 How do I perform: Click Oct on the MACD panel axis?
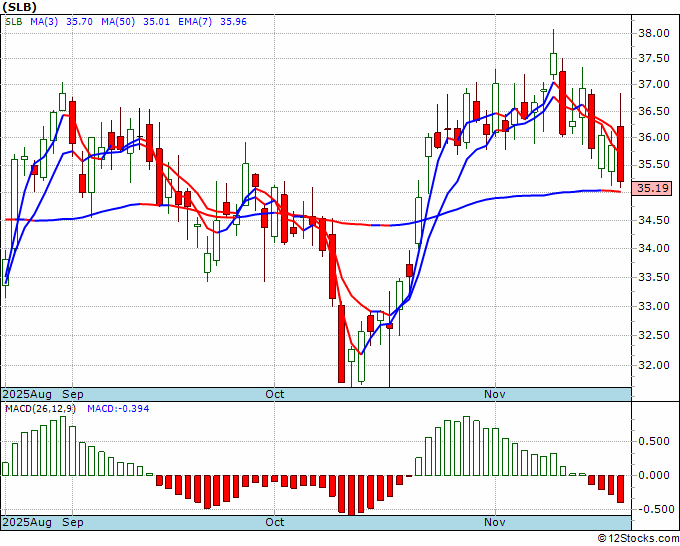(275, 522)
